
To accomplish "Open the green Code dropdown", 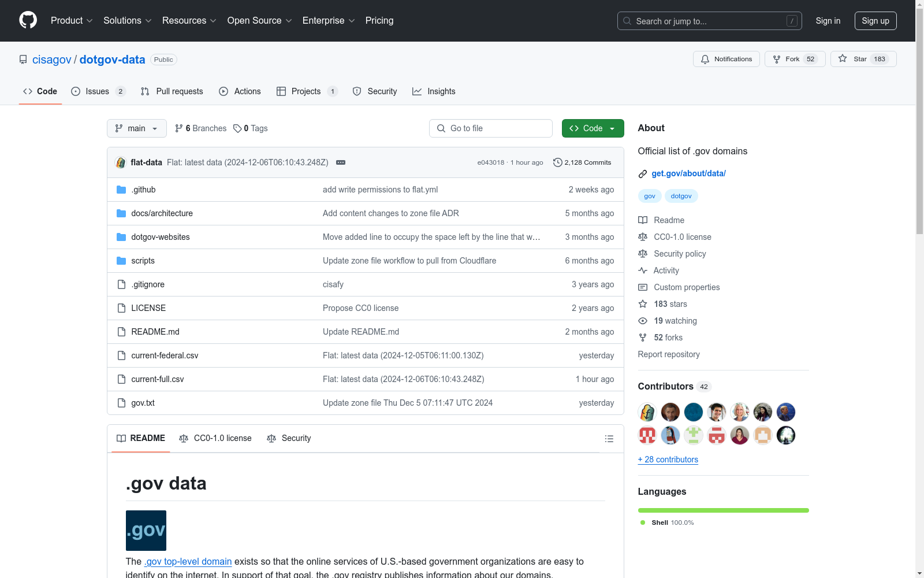I will (593, 128).
